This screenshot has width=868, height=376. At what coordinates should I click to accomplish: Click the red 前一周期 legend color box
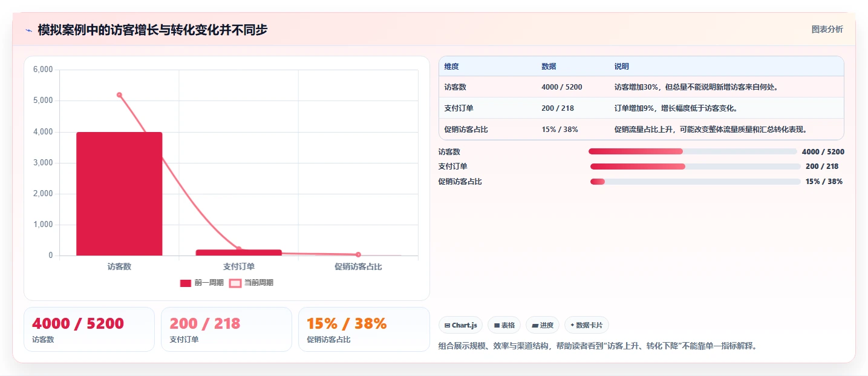point(186,283)
